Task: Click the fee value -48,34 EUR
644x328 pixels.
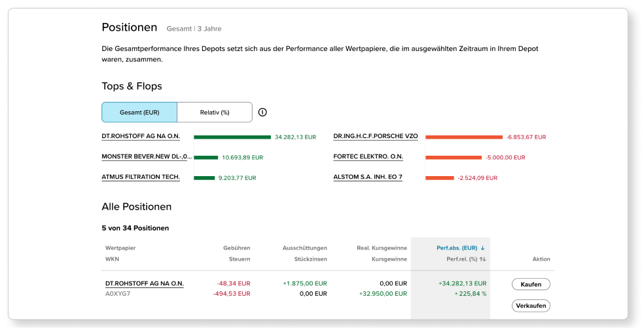Action: pos(234,283)
